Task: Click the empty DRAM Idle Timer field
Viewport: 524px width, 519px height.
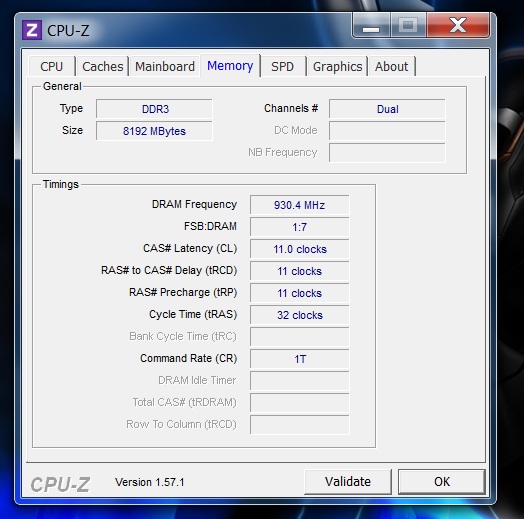Action: click(x=299, y=381)
